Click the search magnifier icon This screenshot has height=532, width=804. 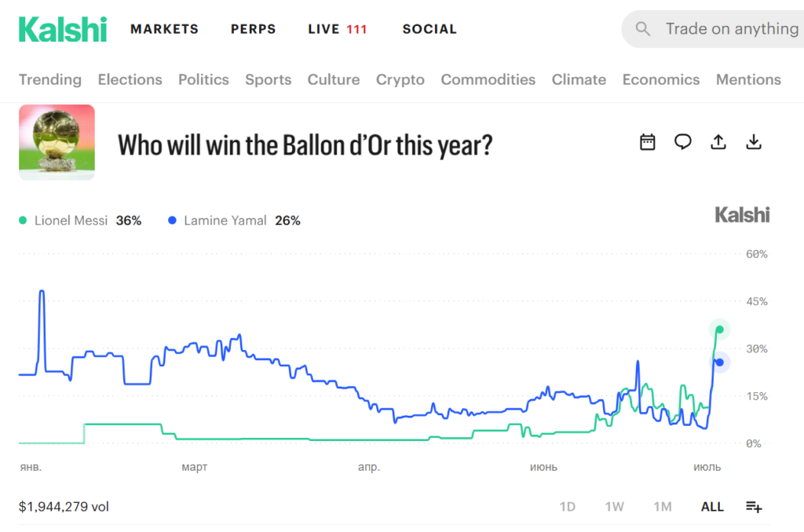[x=642, y=29]
